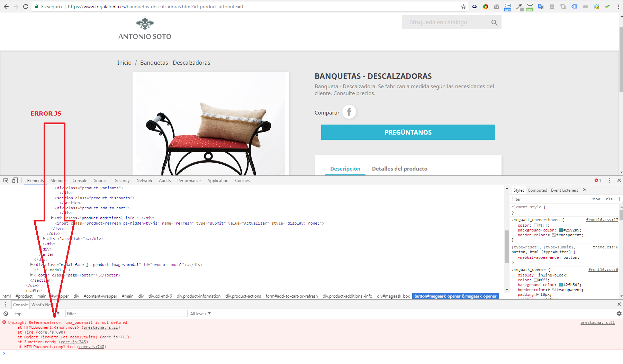Open console settings gear
The height and width of the screenshot is (364, 623).
619,313
